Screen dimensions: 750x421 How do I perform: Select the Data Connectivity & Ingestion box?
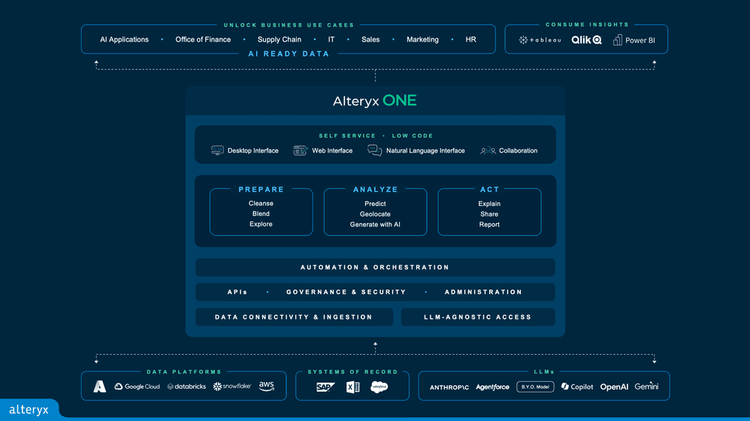[x=294, y=317]
